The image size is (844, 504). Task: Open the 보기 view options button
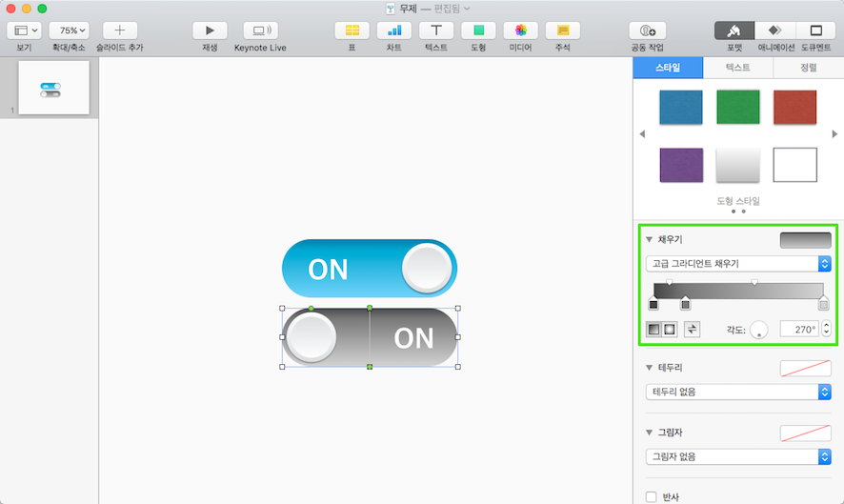click(25, 30)
